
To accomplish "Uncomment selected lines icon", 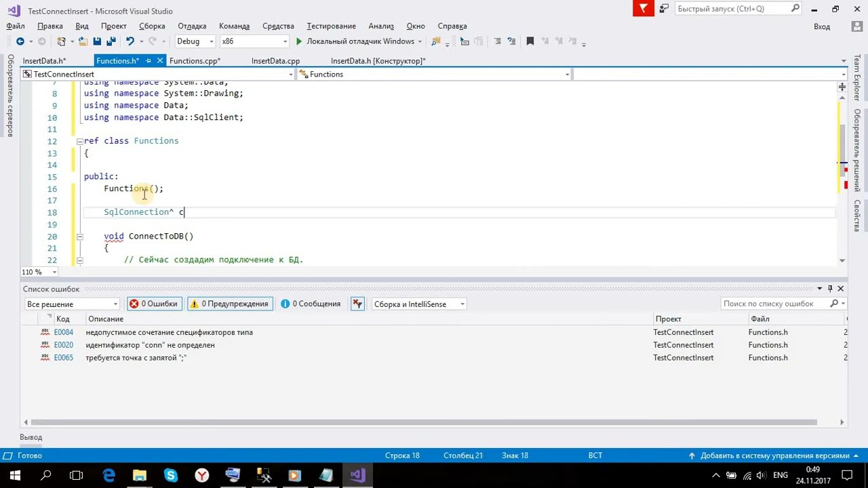I will pyautogui.click(x=511, y=41).
